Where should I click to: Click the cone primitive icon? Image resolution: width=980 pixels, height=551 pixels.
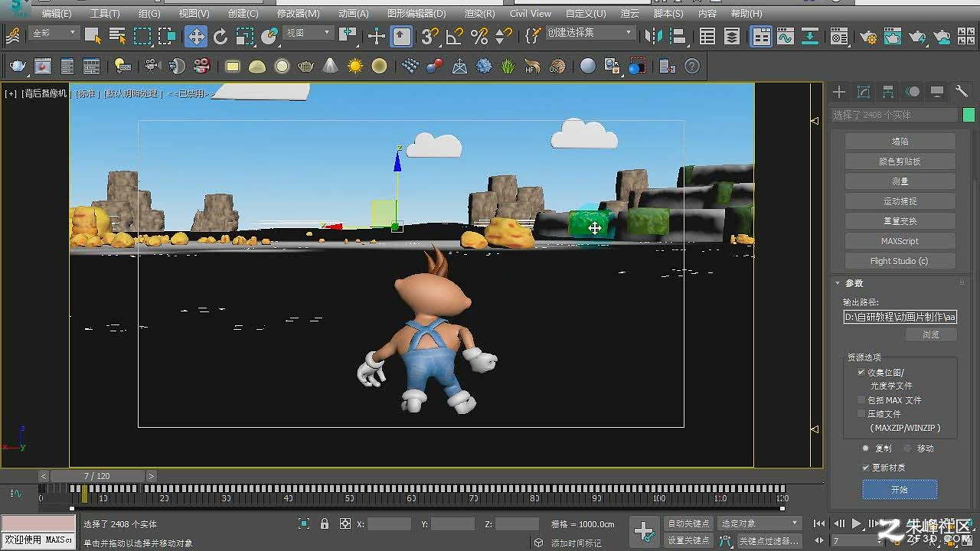[x=330, y=67]
